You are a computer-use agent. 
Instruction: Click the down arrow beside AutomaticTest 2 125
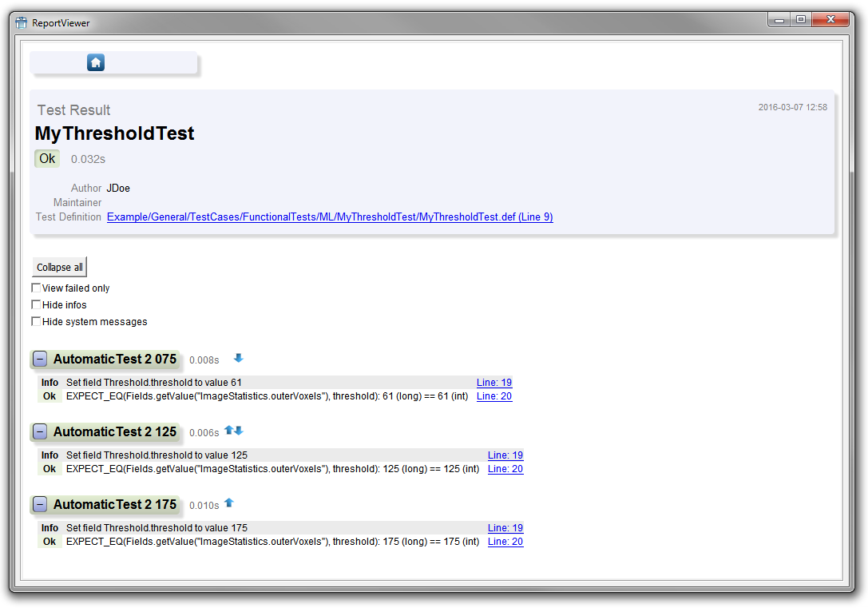point(239,431)
